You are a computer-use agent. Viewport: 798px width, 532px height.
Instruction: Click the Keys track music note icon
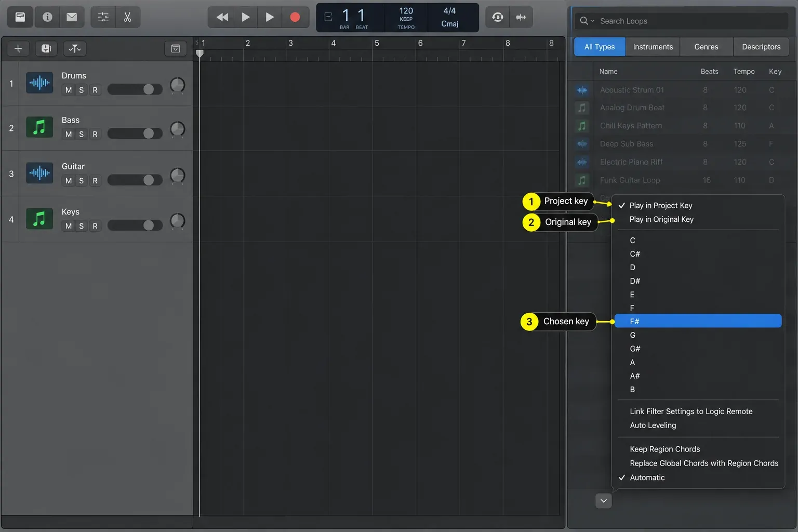point(39,219)
